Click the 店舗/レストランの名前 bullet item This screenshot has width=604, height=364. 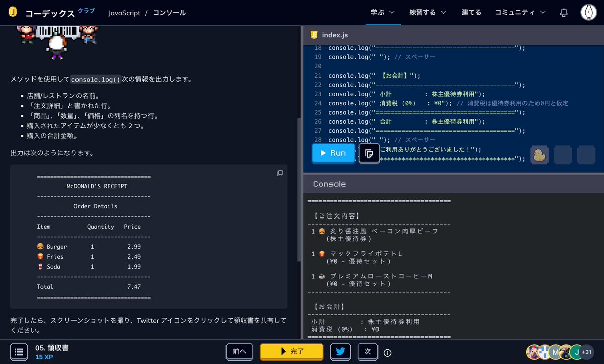click(x=63, y=96)
